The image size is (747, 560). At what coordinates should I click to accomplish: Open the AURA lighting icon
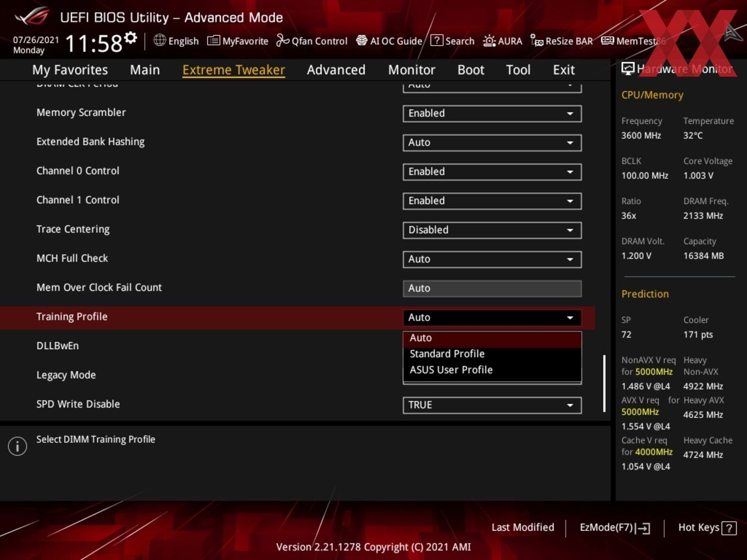click(489, 41)
